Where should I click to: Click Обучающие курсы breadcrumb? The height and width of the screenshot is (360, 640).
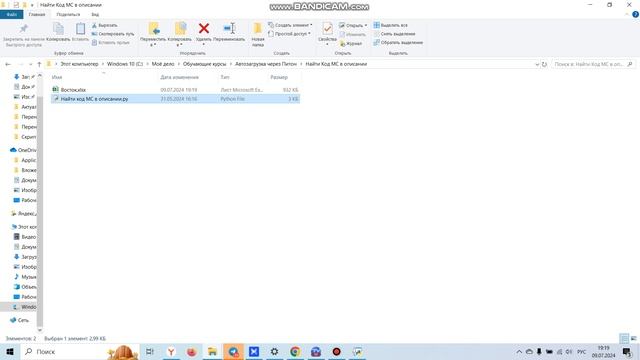204,64
